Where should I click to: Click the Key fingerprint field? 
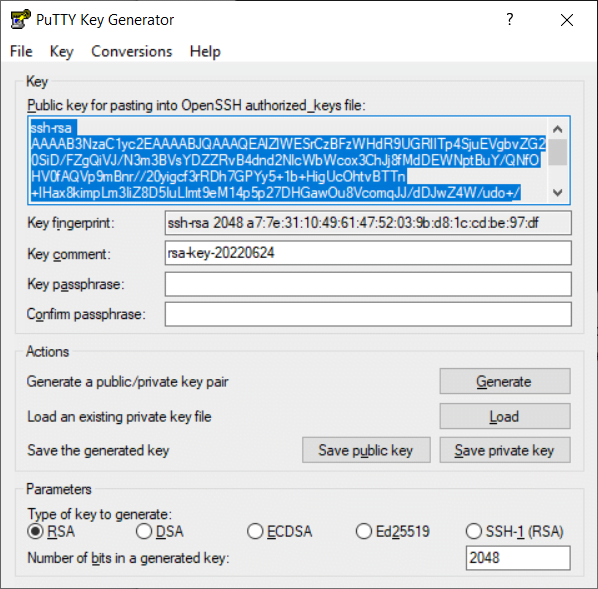click(x=368, y=223)
